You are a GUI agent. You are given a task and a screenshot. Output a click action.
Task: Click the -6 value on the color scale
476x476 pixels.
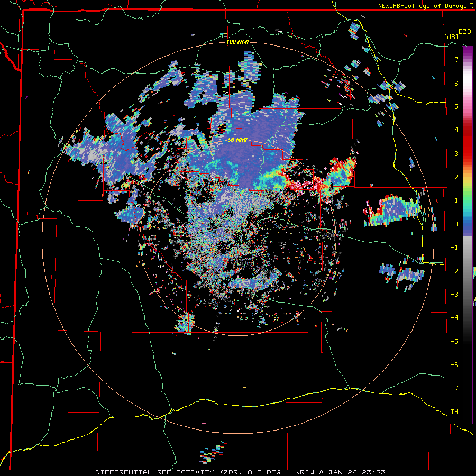454,364
